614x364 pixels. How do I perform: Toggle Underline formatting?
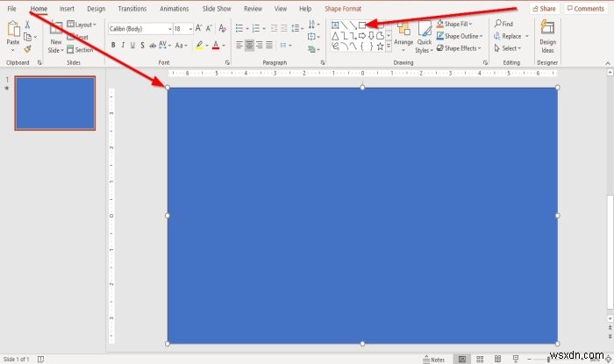click(x=132, y=46)
